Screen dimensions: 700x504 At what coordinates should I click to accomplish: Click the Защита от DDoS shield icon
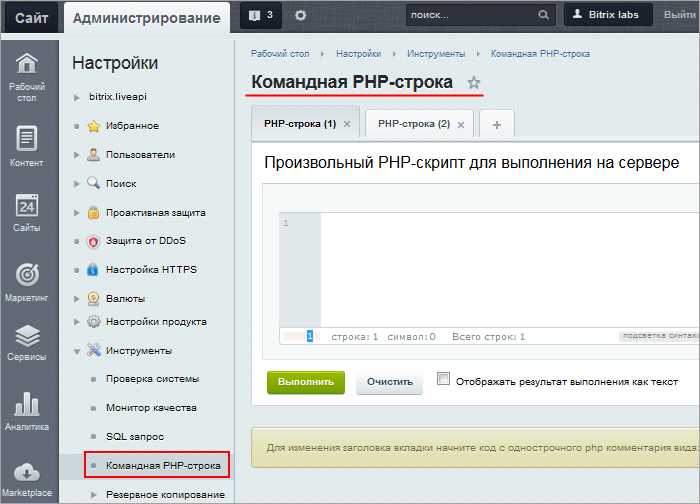(93, 242)
